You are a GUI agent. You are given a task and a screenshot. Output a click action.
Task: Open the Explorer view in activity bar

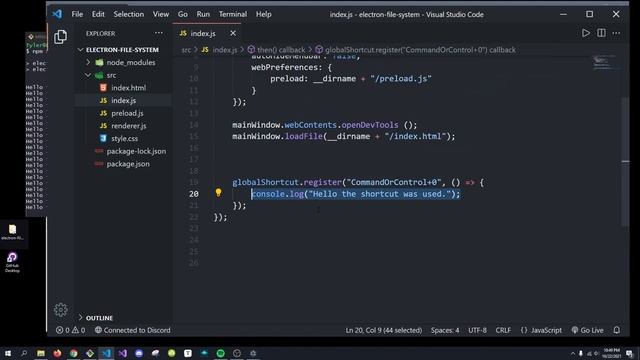pos(60,37)
